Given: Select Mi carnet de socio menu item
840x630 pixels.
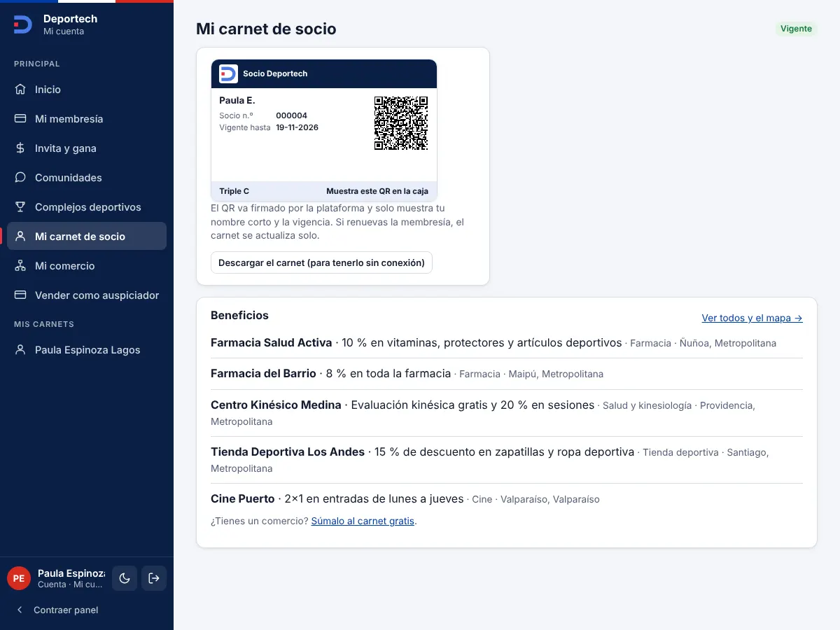Looking at the screenshot, I should pyautogui.click(x=87, y=237).
